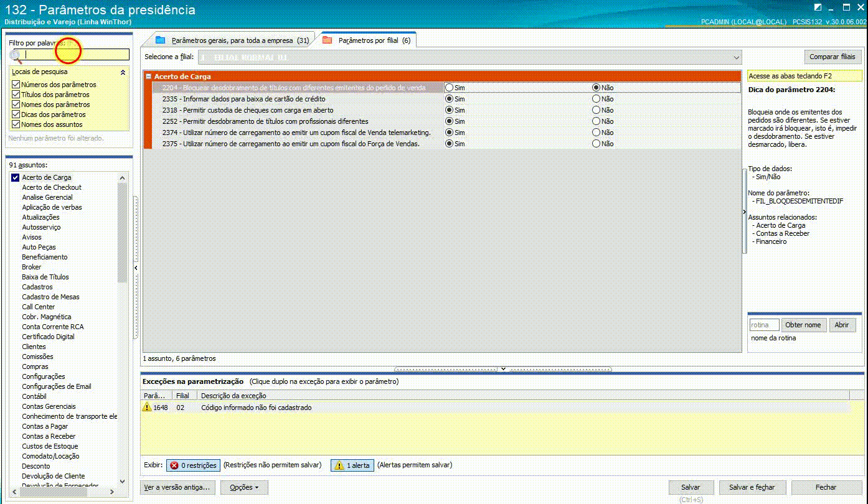Click the Comparar filiais button
The width and height of the screenshot is (868, 504).
pyautogui.click(x=833, y=57)
